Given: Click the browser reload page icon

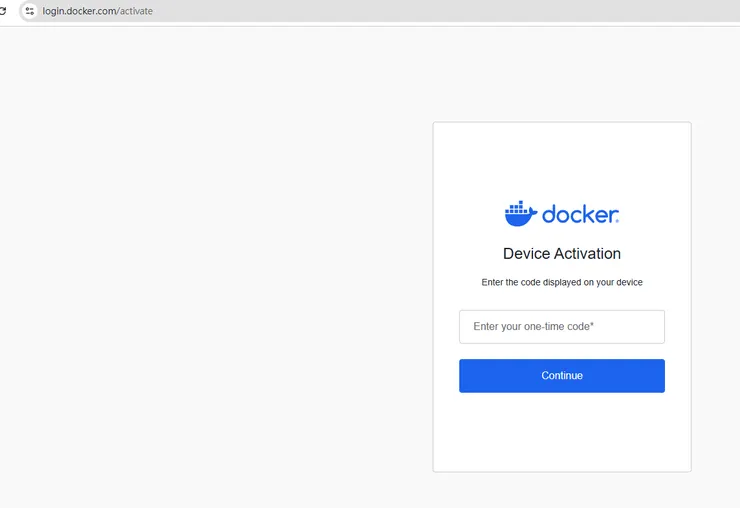Looking at the screenshot, I should coord(3,10).
